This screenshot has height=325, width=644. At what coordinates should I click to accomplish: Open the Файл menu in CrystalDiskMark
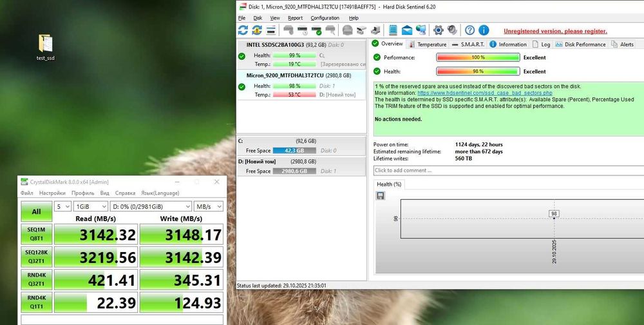(x=26, y=193)
